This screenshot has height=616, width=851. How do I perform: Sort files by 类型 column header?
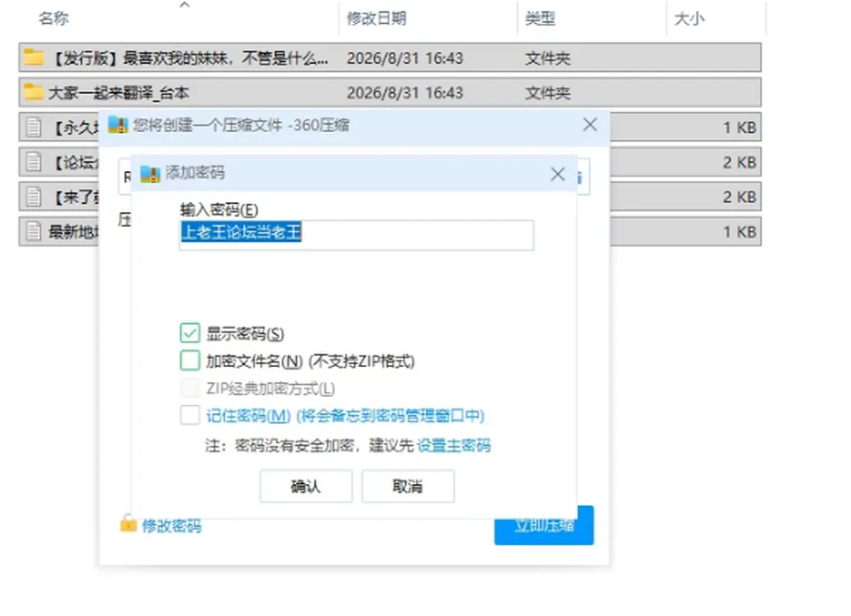[540, 19]
